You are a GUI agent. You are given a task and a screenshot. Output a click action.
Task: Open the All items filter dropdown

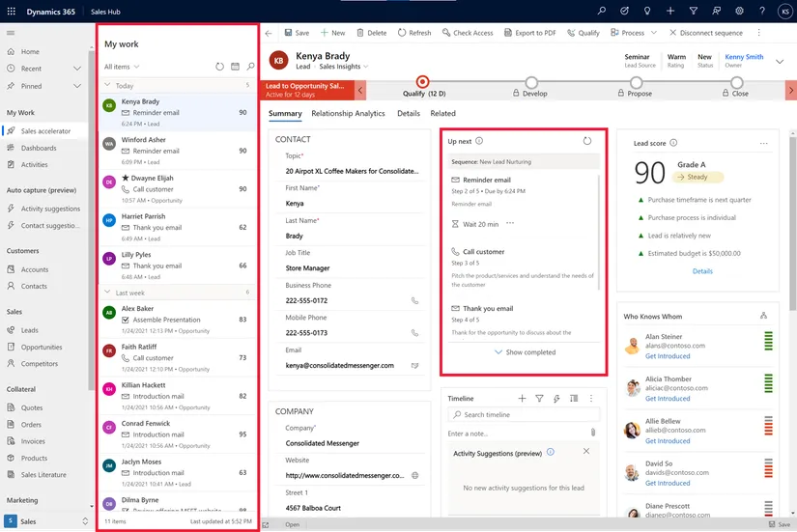pos(122,67)
